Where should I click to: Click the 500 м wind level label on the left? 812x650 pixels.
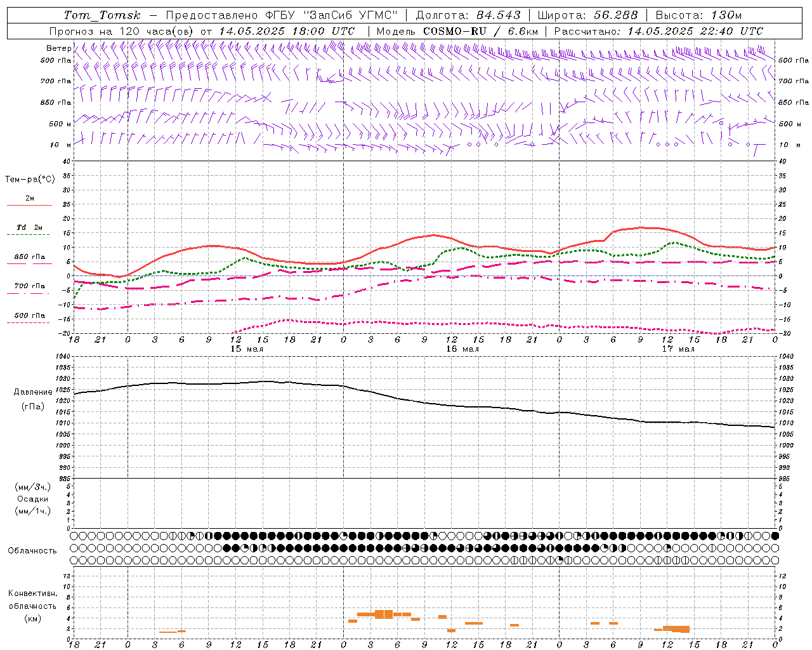(x=60, y=124)
